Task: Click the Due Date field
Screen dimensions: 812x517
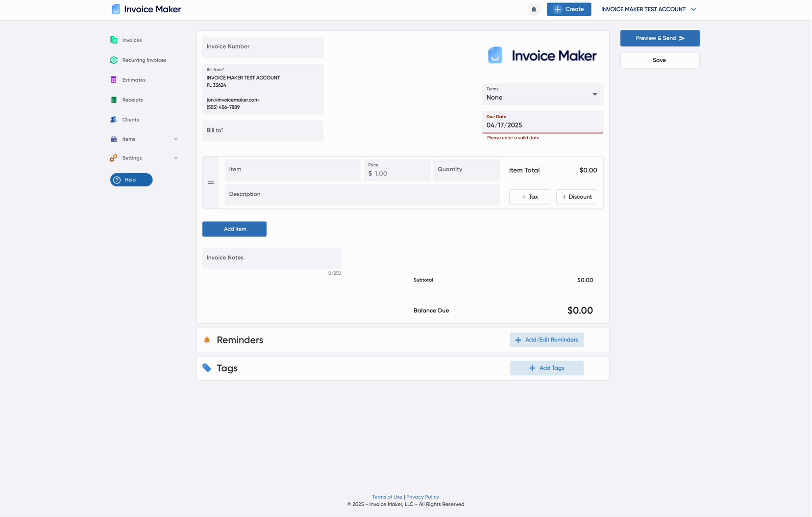Action: [542, 122]
